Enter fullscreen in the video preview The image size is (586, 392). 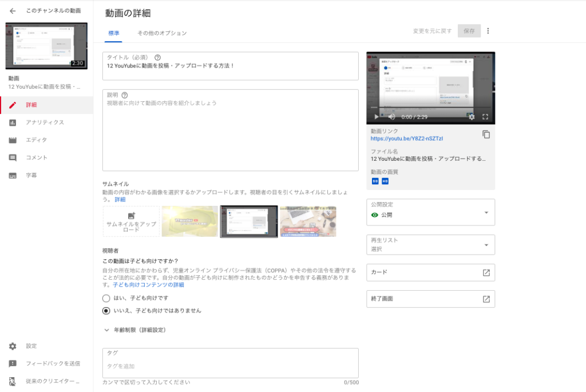(485, 117)
